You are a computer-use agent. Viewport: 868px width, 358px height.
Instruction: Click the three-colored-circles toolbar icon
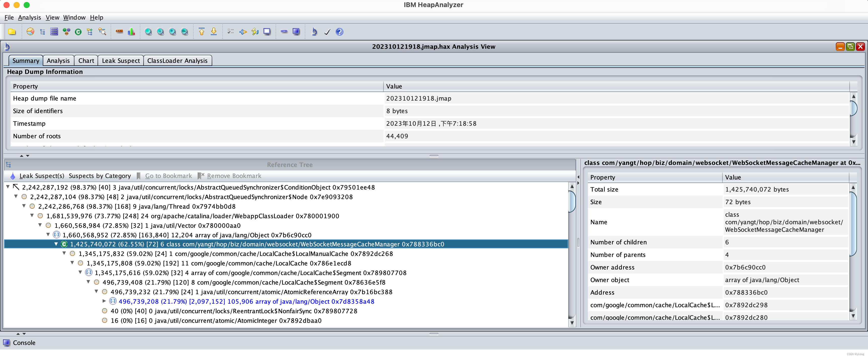(x=66, y=32)
